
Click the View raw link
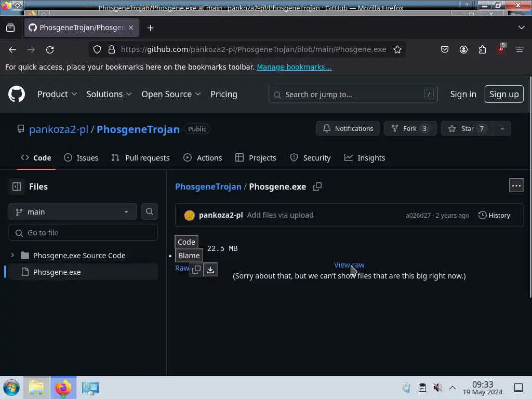349,265
